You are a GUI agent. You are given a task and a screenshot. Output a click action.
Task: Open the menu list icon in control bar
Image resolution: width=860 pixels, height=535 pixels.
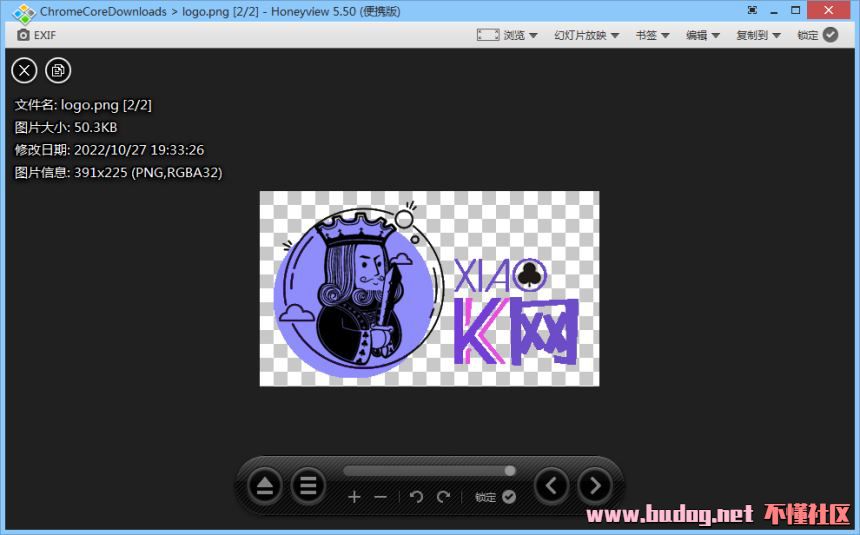(309, 487)
